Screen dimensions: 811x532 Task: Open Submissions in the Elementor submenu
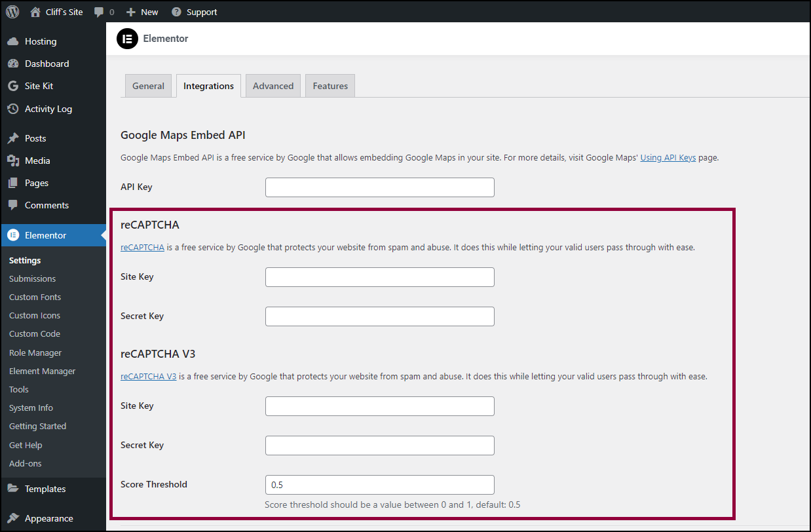pos(33,278)
